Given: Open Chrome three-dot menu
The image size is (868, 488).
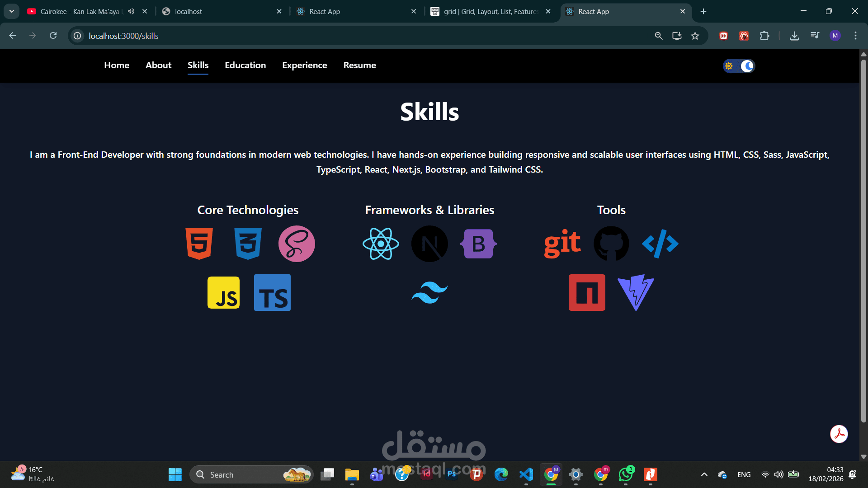Looking at the screenshot, I should (855, 36).
